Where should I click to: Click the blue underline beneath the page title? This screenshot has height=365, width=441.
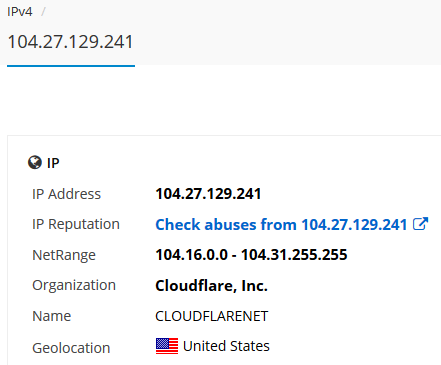click(71, 66)
